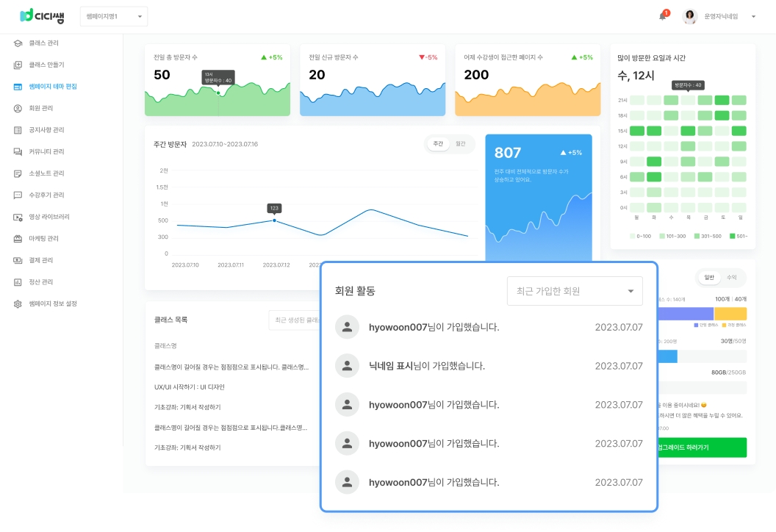Open 공지사항 관리 in the sidebar
Image resolution: width=776 pixels, height=532 pixels.
tap(46, 130)
